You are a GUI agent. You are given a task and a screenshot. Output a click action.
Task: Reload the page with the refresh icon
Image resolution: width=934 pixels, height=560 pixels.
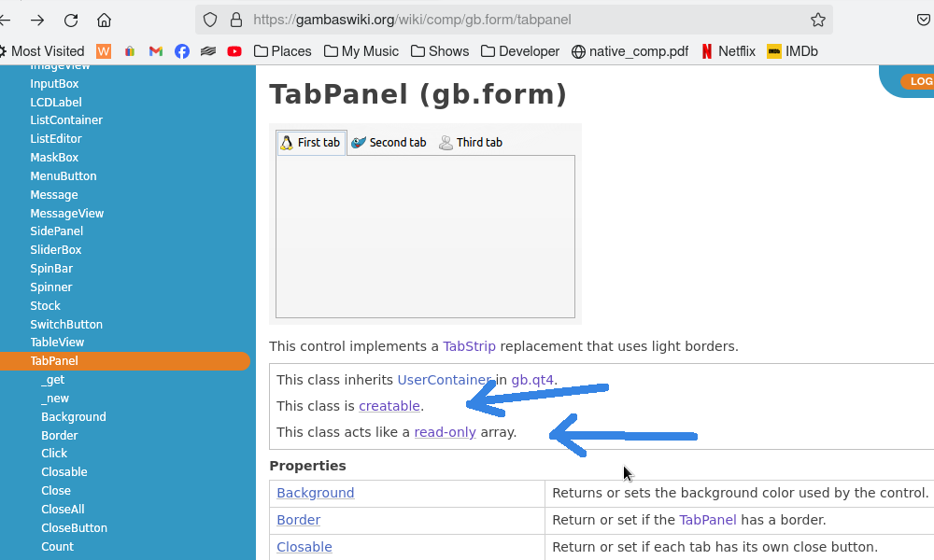pos(71,20)
